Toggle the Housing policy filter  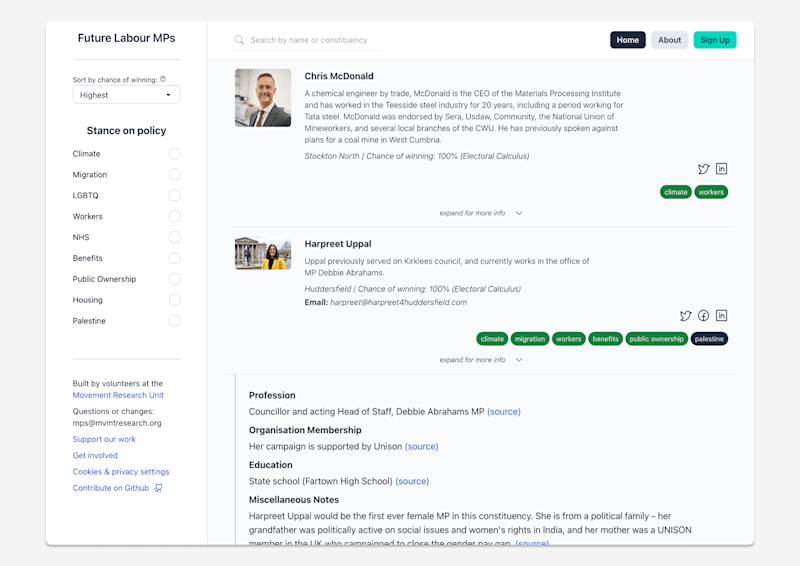(174, 300)
